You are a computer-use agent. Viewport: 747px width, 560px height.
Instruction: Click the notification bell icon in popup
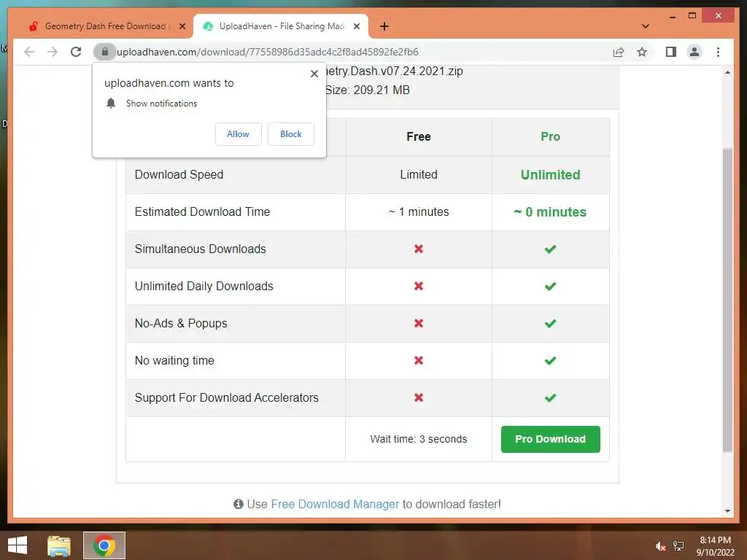[111, 104]
